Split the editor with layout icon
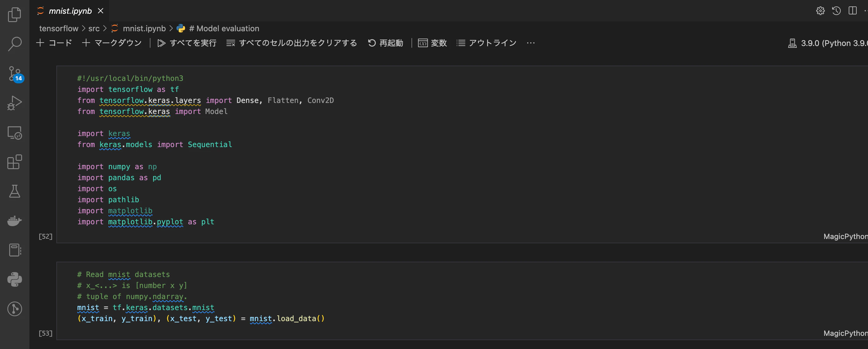This screenshot has height=349, width=868. [x=852, y=11]
